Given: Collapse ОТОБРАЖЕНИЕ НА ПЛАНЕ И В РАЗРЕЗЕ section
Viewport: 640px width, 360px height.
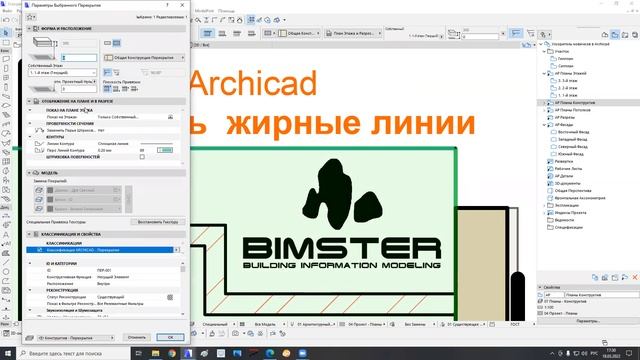Looking at the screenshot, I should tap(29, 101).
